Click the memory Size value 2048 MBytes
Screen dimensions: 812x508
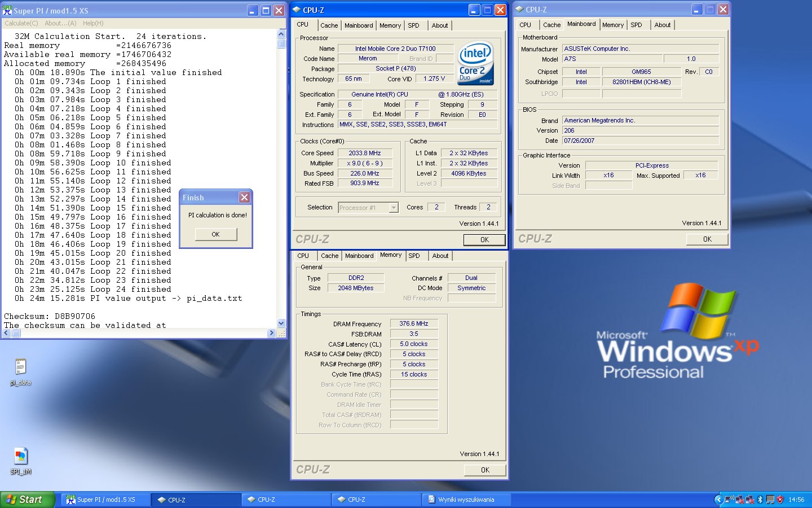356,288
